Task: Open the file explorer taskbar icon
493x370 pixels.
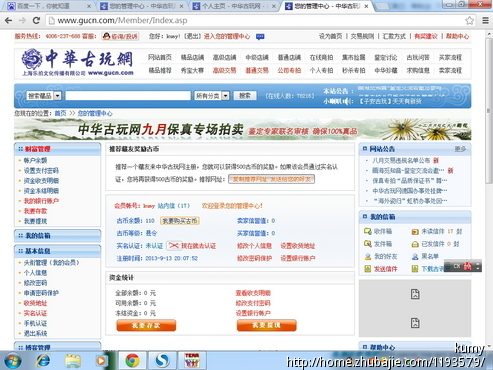Action: coord(72,361)
